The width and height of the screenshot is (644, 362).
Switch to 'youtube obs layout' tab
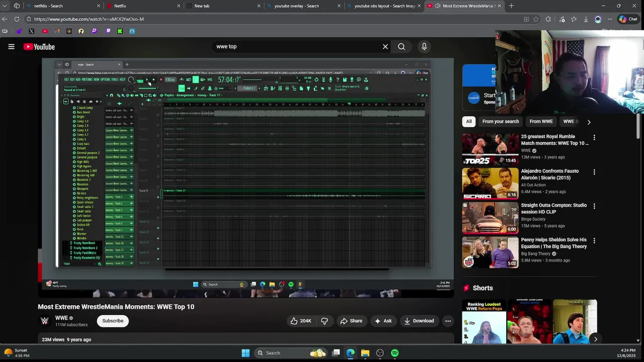[x=385, y=6]
